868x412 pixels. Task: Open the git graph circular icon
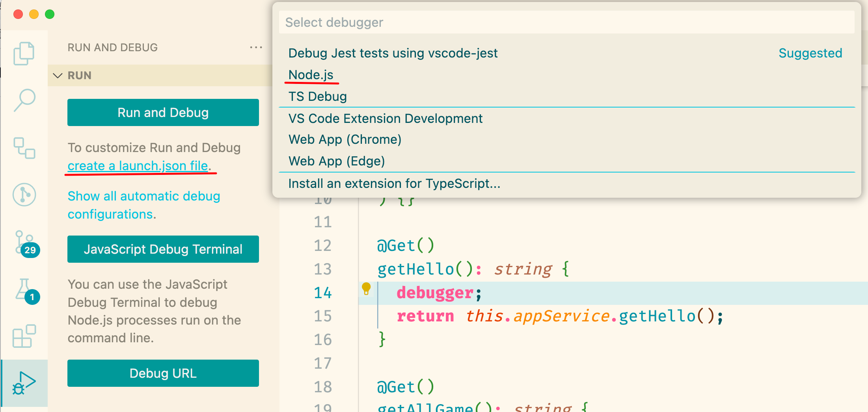[24, 195]
